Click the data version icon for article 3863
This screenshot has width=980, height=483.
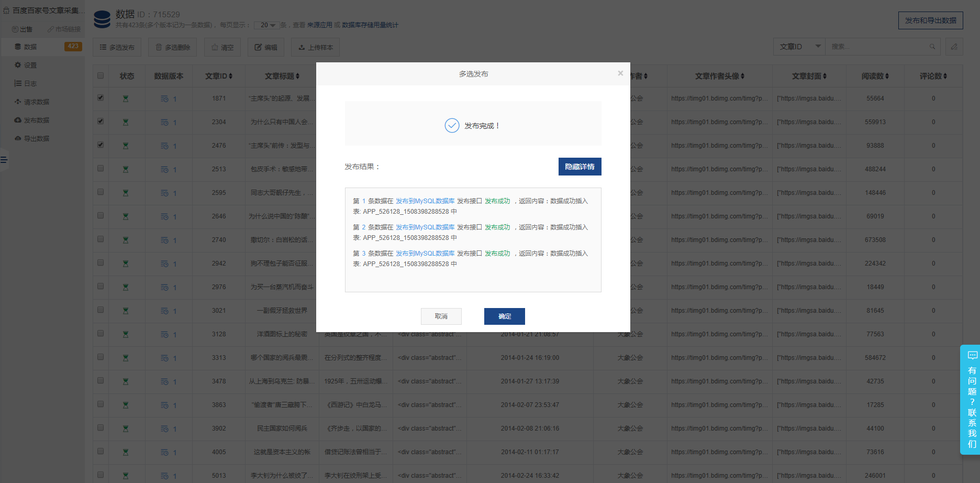[x=165, y=405]
